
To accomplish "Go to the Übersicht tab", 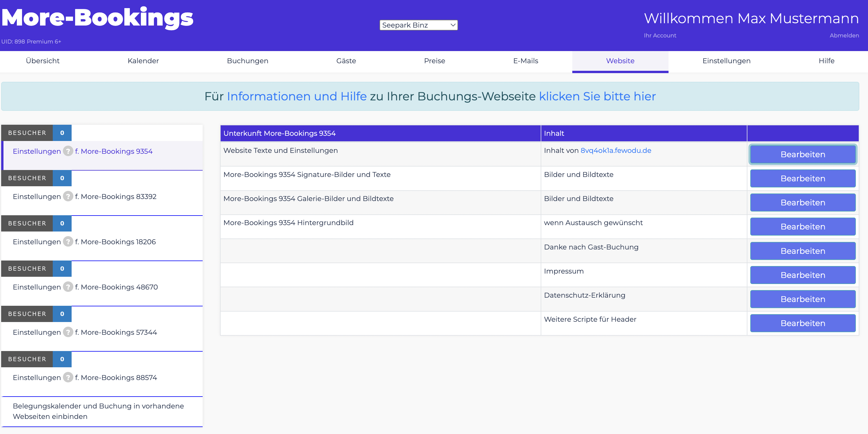I will 42,61.
